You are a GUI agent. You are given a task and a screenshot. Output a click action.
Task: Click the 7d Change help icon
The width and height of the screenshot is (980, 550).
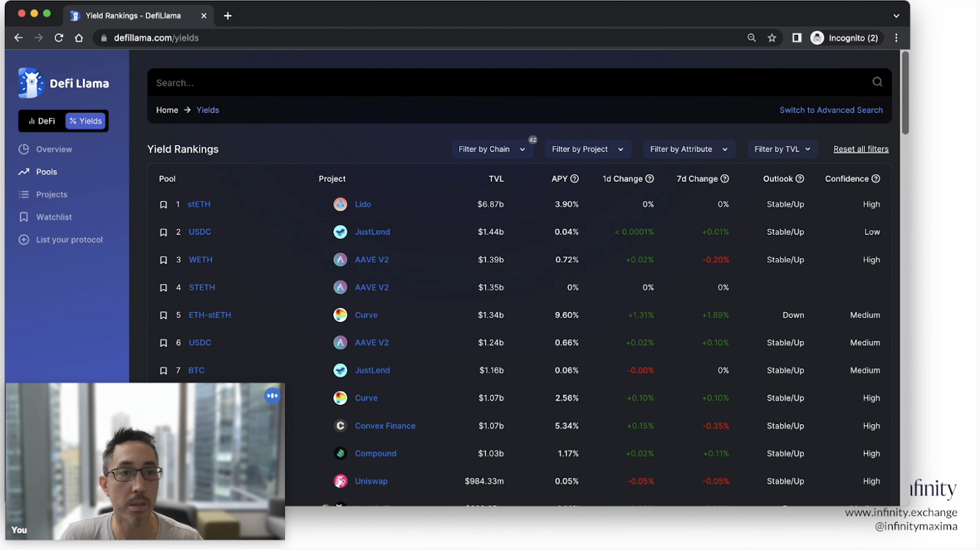coord(724,179)
